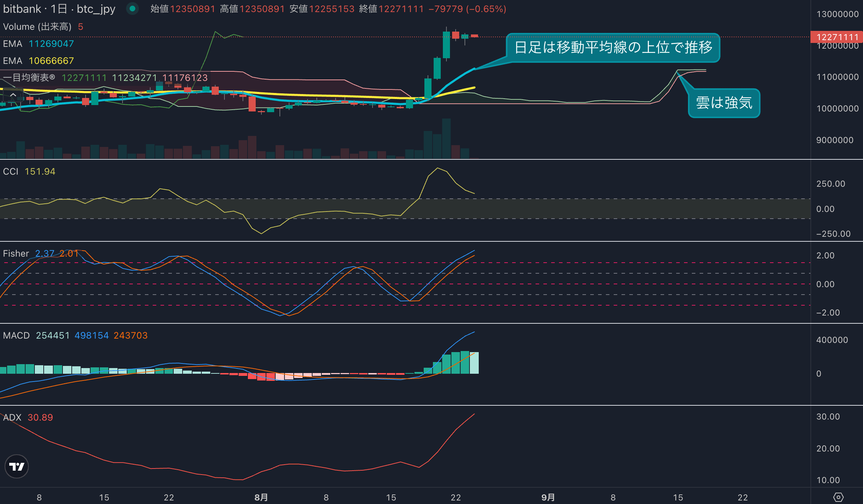Click the MACD line value 498154
Viewport: 863px width, 504px height.
(92, 335)
